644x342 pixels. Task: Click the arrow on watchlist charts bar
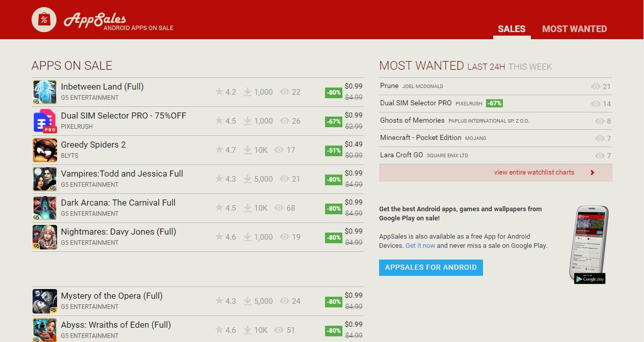pyautogui.click(x=592, y=173)
